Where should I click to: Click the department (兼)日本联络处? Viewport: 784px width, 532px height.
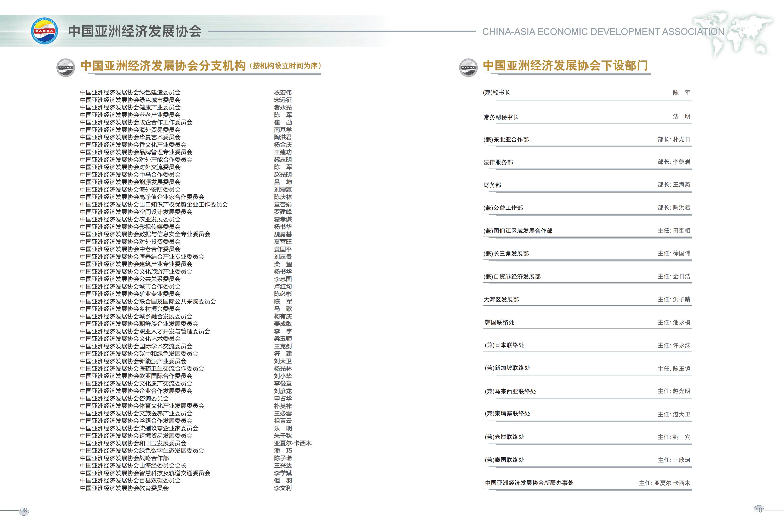coord(504,345)
